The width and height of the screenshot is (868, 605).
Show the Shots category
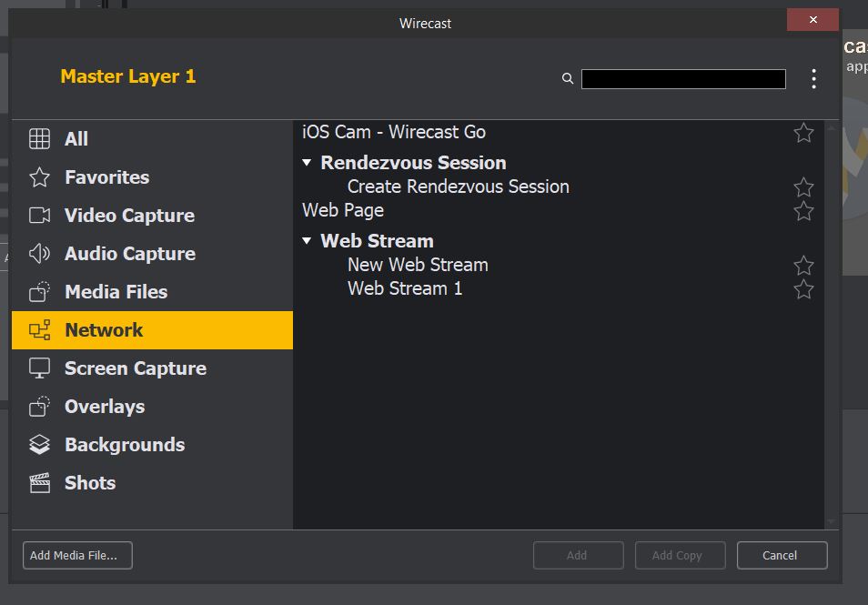pos(152,483)
